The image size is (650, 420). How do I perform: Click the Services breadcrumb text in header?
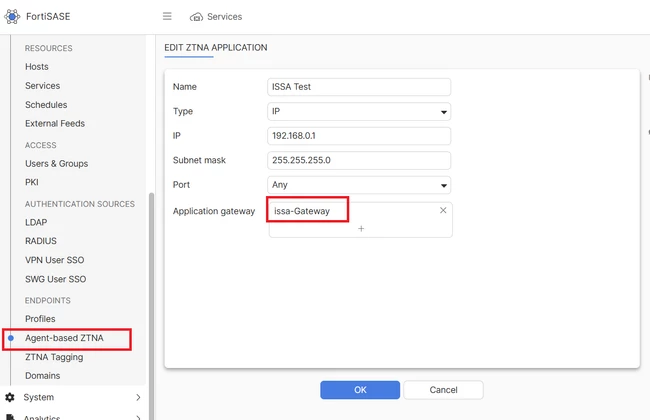click(x=224, y=17)
